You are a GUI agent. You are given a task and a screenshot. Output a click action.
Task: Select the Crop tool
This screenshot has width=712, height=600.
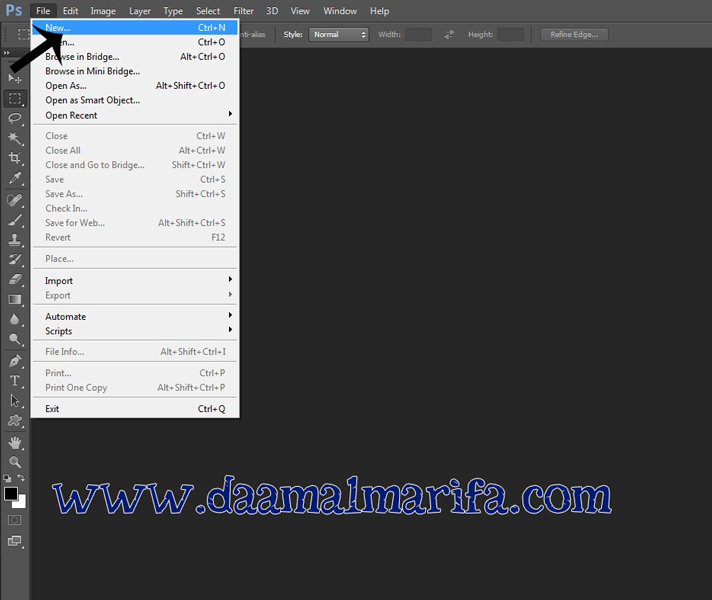(15, 158)
